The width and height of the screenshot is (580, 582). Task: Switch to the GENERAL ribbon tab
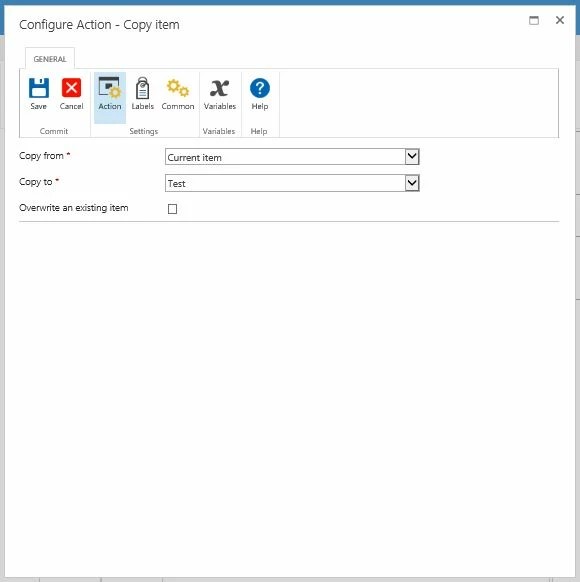(50, 59)
